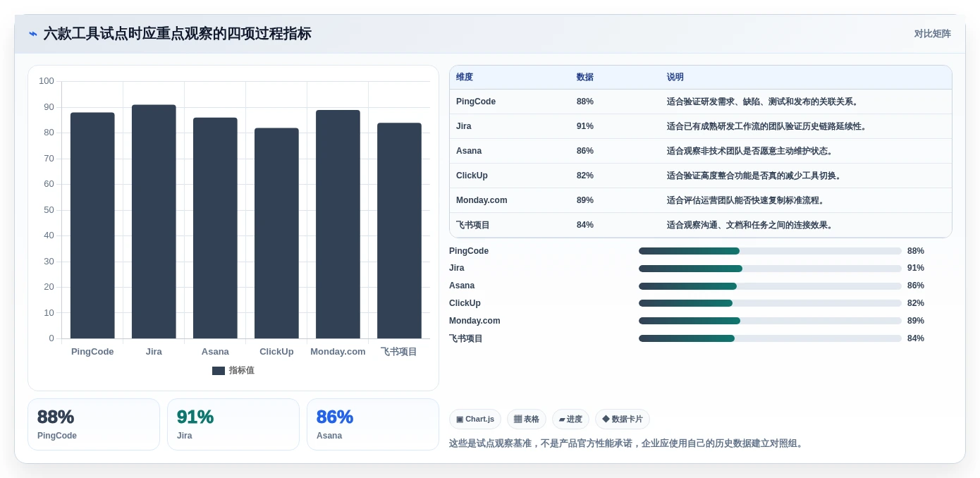Click the 飞书项目 label under the chart axis

tap(399, 351)
